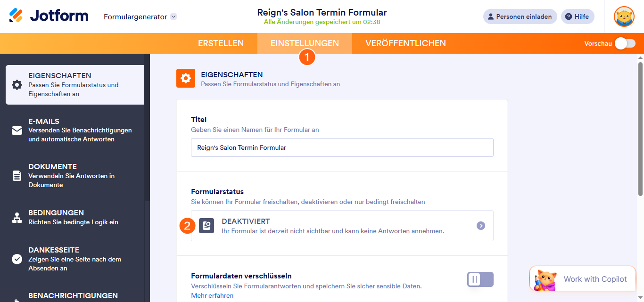644x302 pixels.
Task: Switch to the Veröffentlichen tab
Action: pyautogui.click(x=405, y=43)
